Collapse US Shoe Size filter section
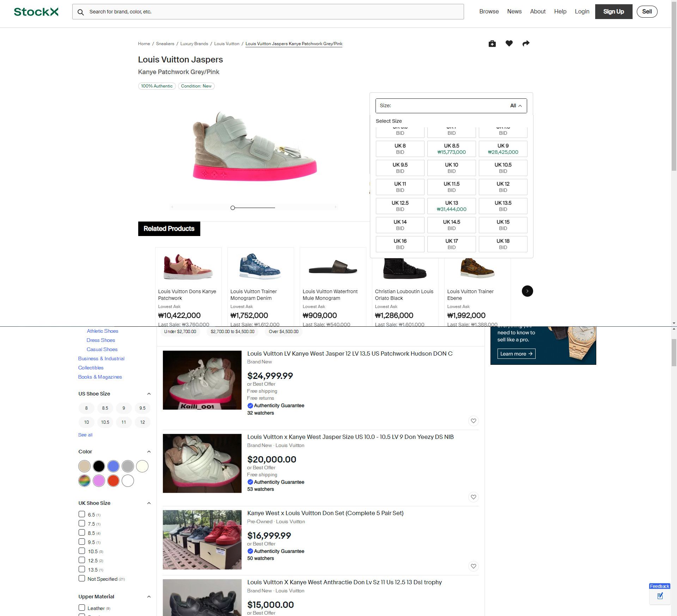This screenshot has width=677, height=616. (x=149, y=394)
